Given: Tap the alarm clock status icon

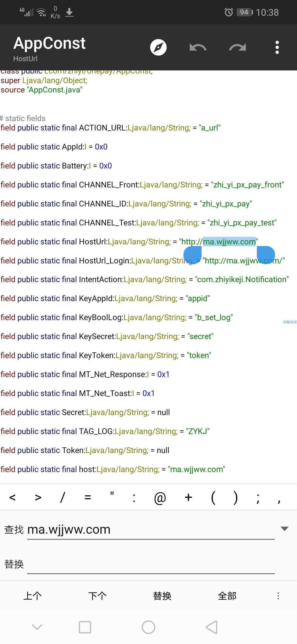Looking at the screenshot, I should coord(229,12).
